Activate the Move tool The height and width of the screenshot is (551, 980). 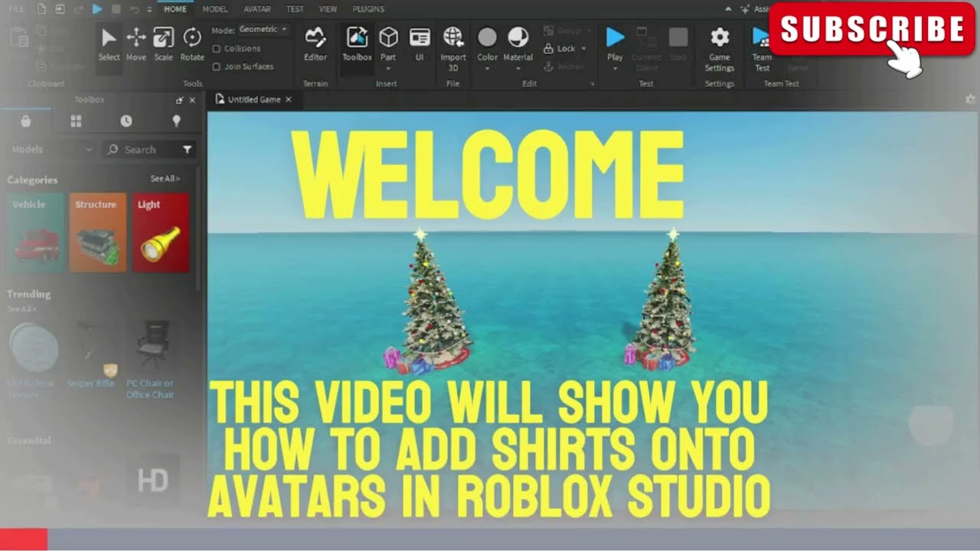(136, 44)
